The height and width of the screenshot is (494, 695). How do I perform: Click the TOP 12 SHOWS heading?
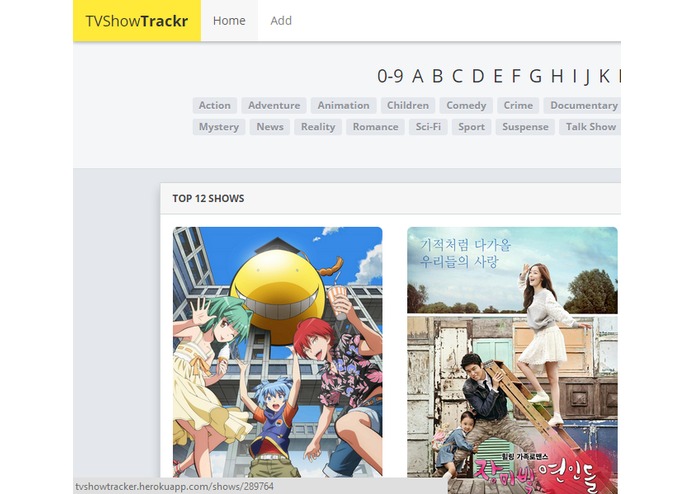[208, 198]
